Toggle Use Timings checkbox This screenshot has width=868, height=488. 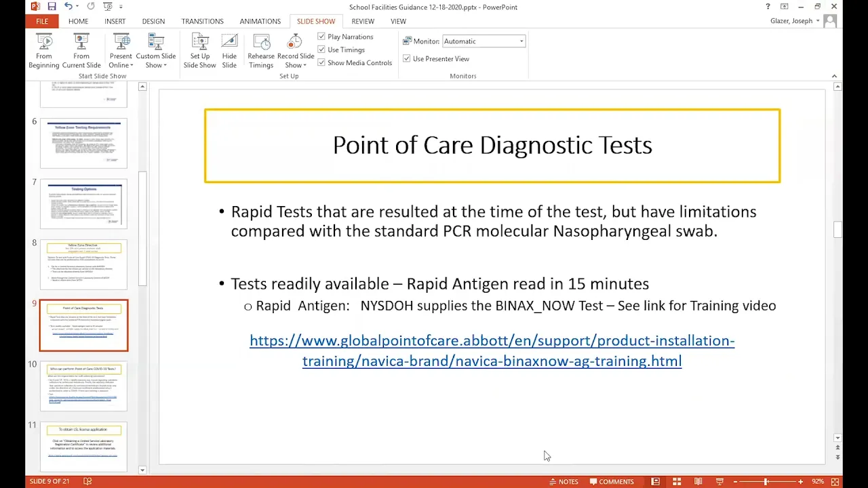coord(321,49)
